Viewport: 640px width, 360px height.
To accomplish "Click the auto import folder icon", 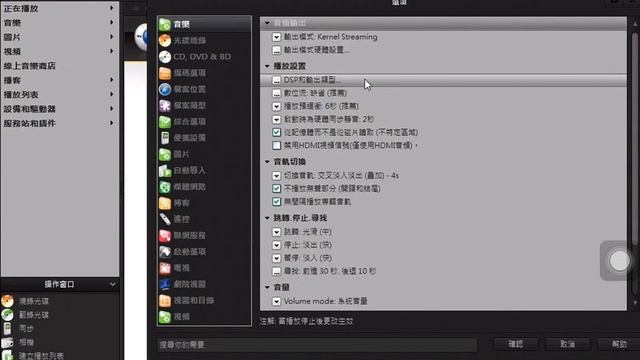I will click(165, 171).
